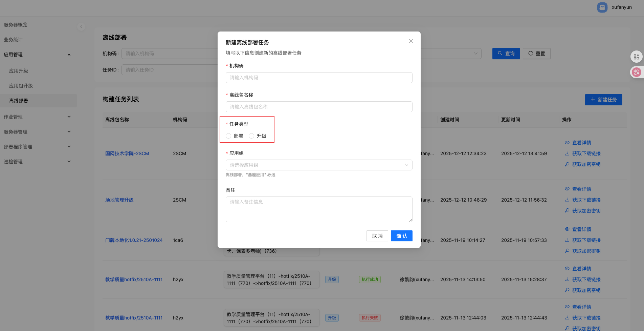The width and height of the screenshot is (644, 331).
Task: Go to 服务器概览 in the sidebar
Action: point(16,25)
